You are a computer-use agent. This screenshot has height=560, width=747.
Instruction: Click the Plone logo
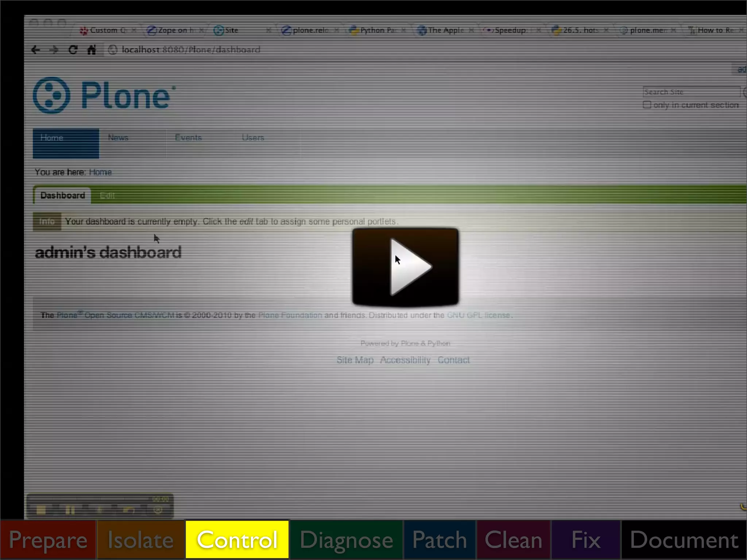(104, 95)
